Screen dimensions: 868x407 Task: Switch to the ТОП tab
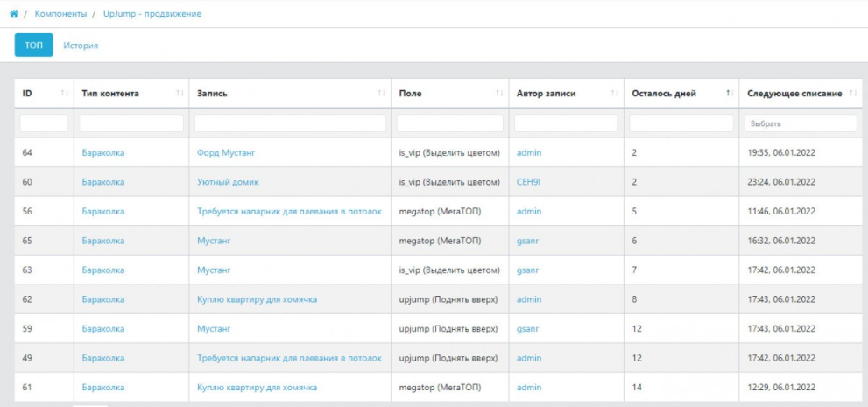pyautogui.click(x=34, y=46)
